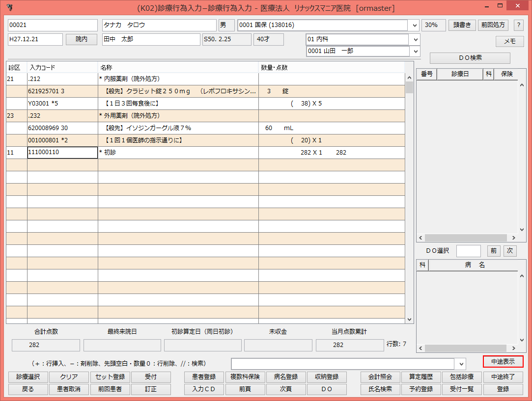Open the 前回処方 previous prescription view
Image resolution: width=532 pixels, height=401 pixels.
493,25
